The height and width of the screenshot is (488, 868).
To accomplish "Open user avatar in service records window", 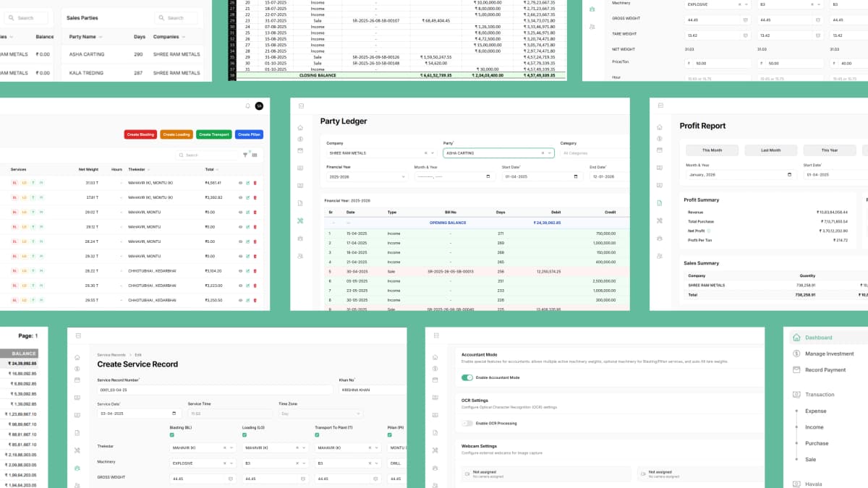I will click(x=260, y=106).
